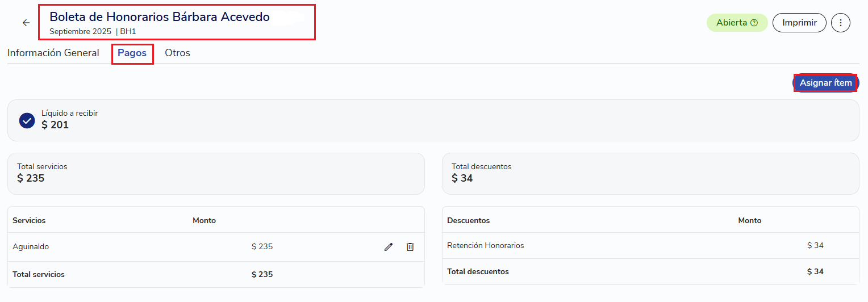
Task: Click the Total servicios summary card
Action: [216, 174]
